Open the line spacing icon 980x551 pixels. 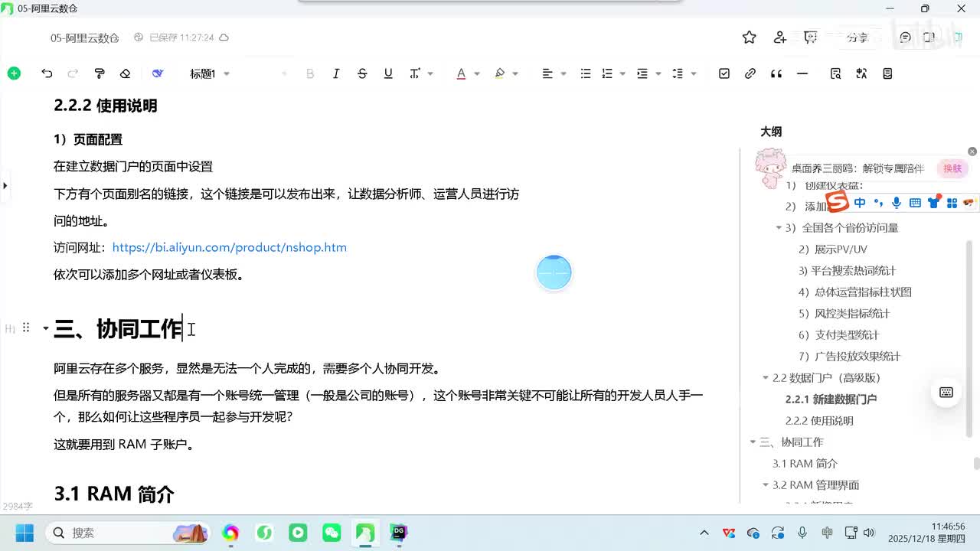click(x=678, y=73)
